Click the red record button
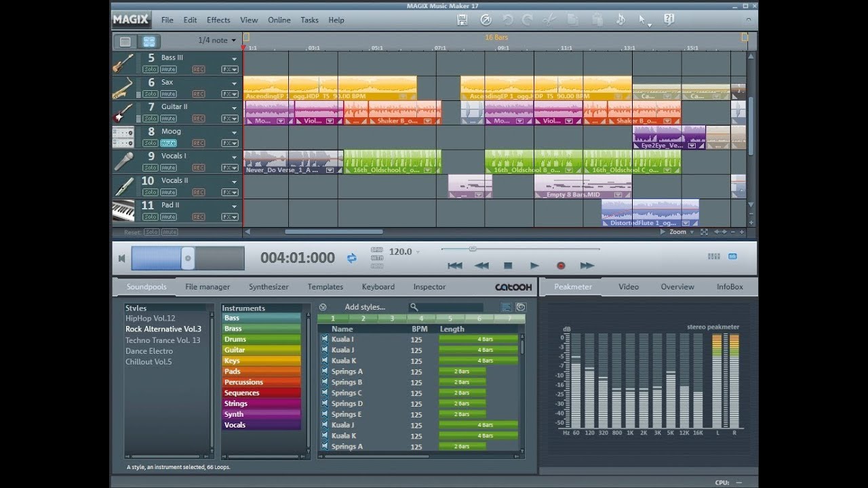The height and width of the screenshot is (488, 868). tap(561, 266)
